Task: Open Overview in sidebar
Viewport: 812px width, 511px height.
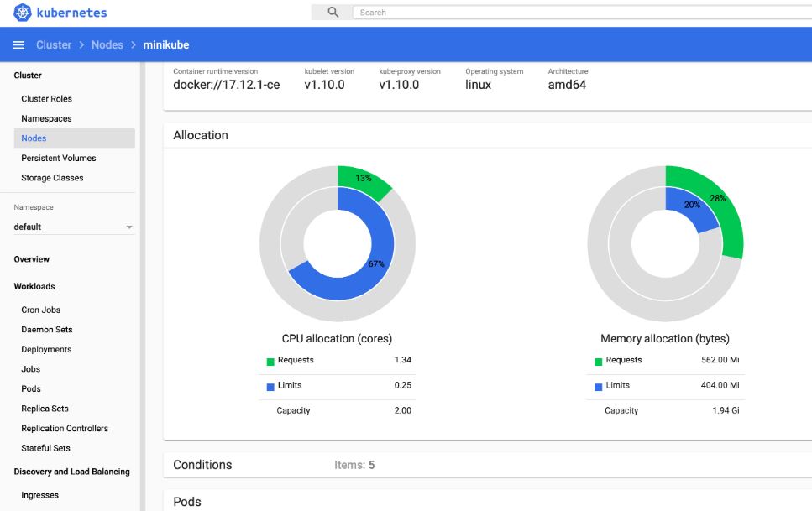Action: [32, 259]
